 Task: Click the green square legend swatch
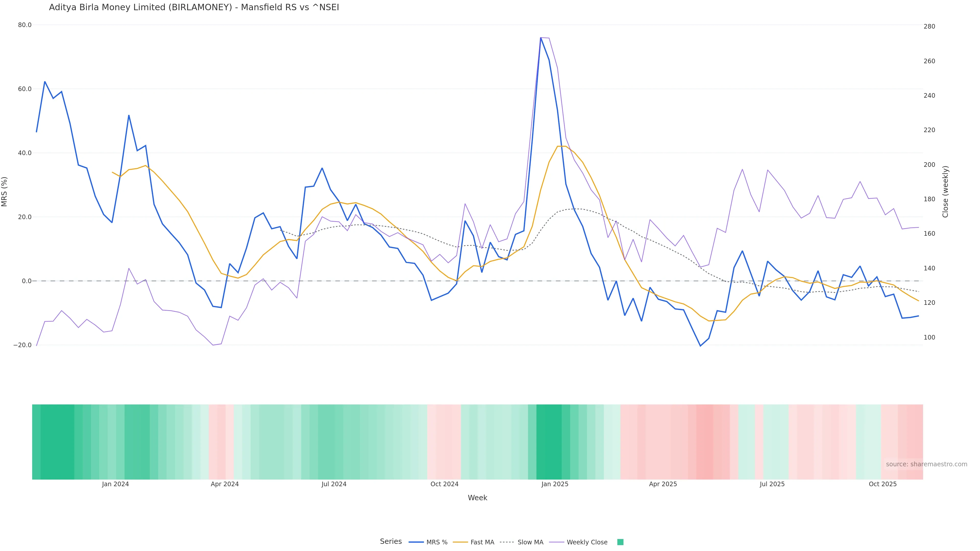(x=620, y=542)
